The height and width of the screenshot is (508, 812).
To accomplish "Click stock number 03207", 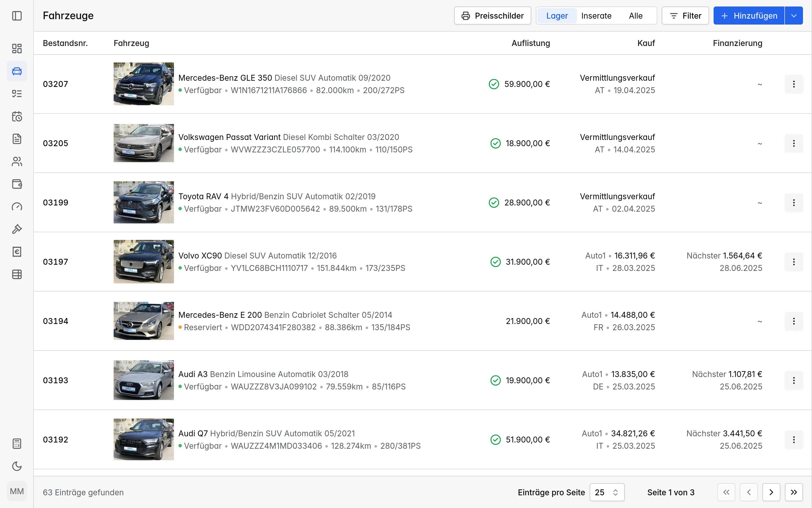I will pyautogui.click(x=55, y=84).
